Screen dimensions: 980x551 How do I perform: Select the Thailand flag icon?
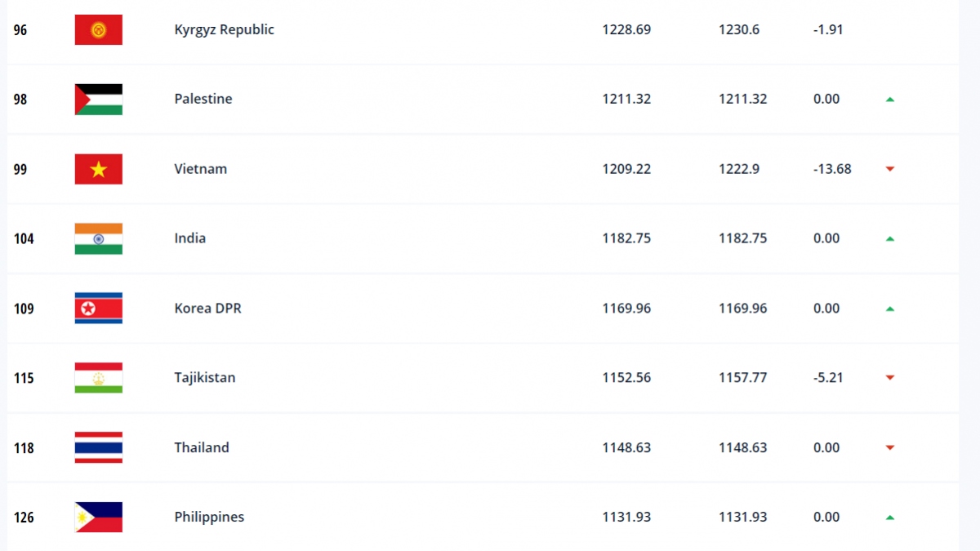point(98,447)
